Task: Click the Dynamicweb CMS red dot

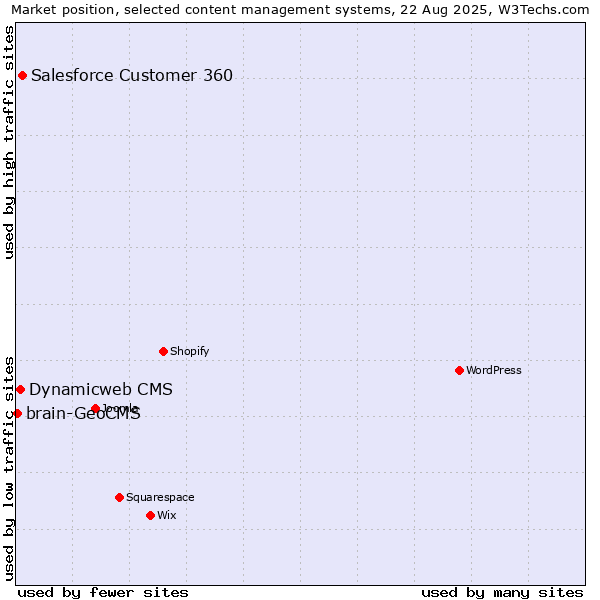Action: pyautogui.click(x=21, y=390)
